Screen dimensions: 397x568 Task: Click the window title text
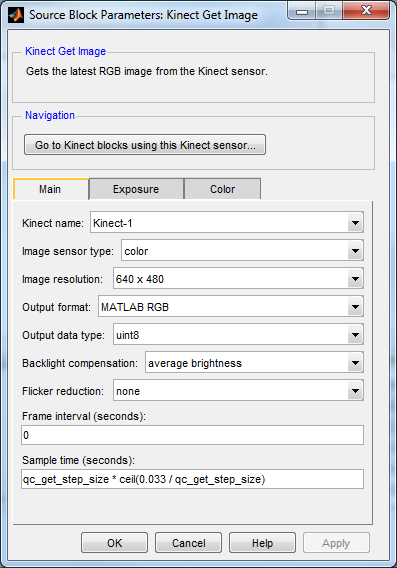[x=143, y=15]
